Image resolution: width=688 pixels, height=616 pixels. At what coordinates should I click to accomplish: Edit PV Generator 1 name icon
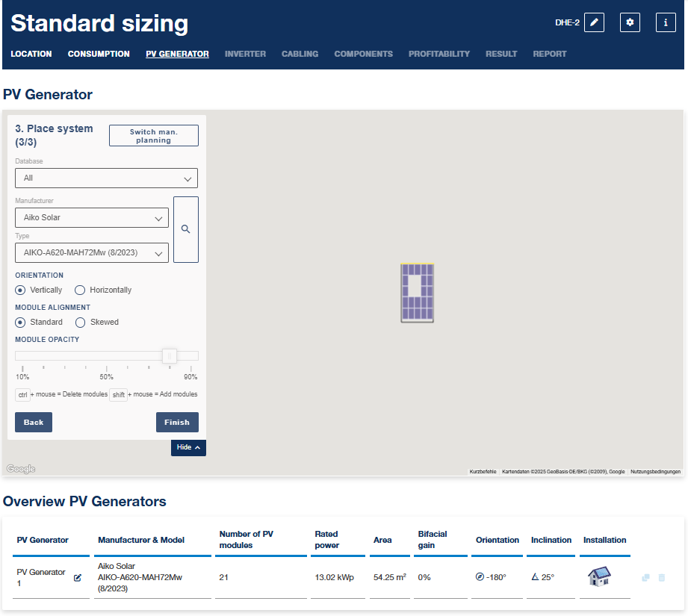[78, 578]
